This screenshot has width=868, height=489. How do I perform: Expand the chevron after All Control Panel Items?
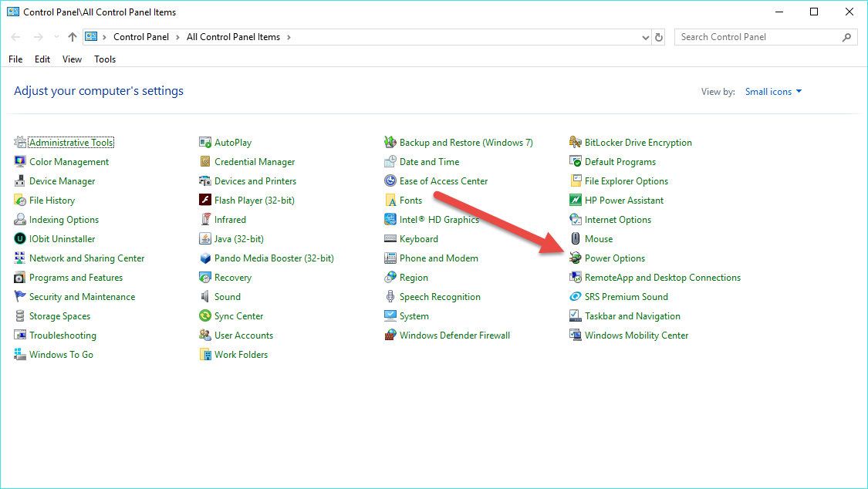(289, 37)
